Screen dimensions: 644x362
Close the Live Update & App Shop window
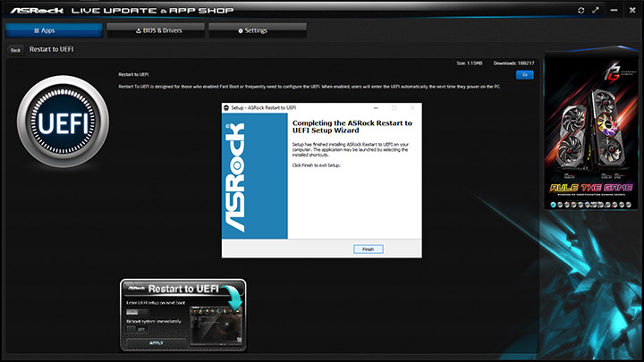(x=632, y=10)
